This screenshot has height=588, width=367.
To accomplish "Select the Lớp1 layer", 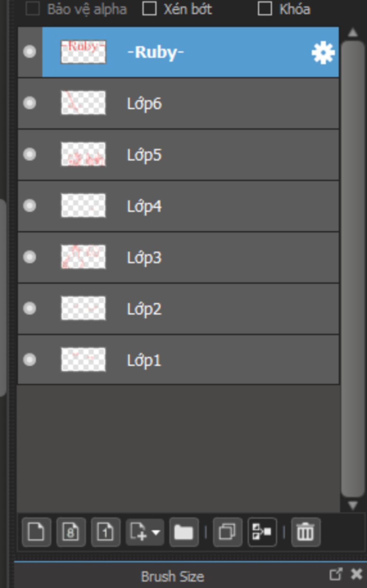I will [178, 360].
